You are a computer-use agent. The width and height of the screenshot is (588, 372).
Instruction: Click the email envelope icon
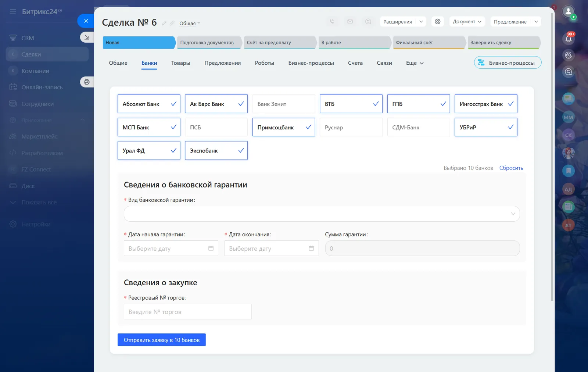click(350, 22)
